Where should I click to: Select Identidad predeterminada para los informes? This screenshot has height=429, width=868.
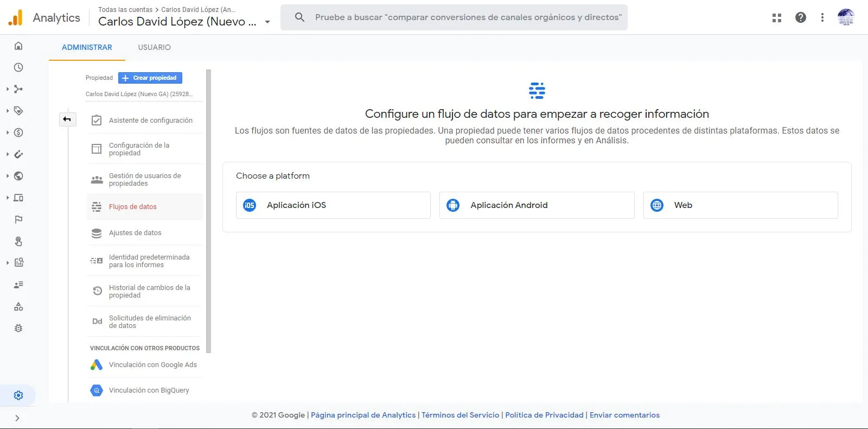tap(145, 261)
